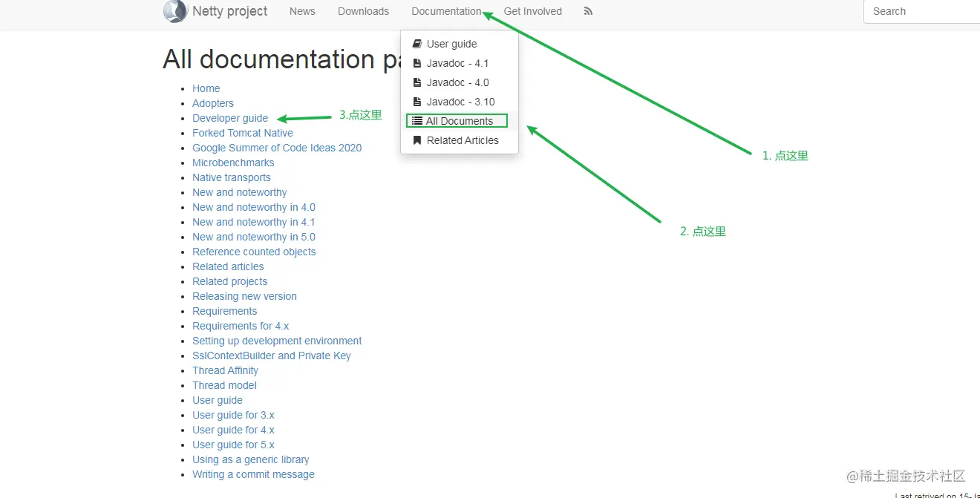Screen dimensions: 980x498
Task: Open Releasing new version page
Action: pyautogui.click(x=244, y=296)
